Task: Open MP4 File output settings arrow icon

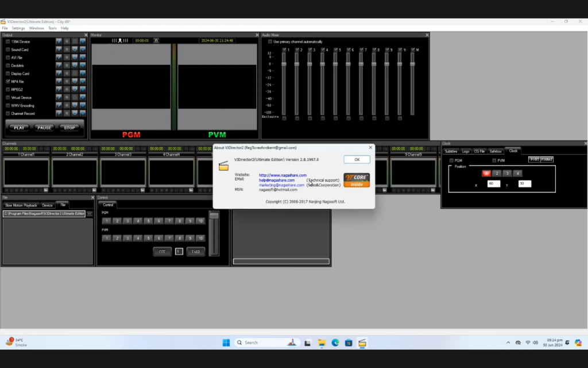Action: [59, 82]
